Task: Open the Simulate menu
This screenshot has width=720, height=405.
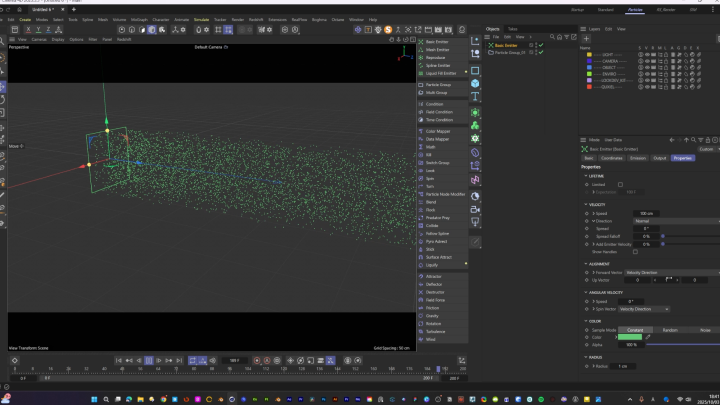Action: point(201,19)
